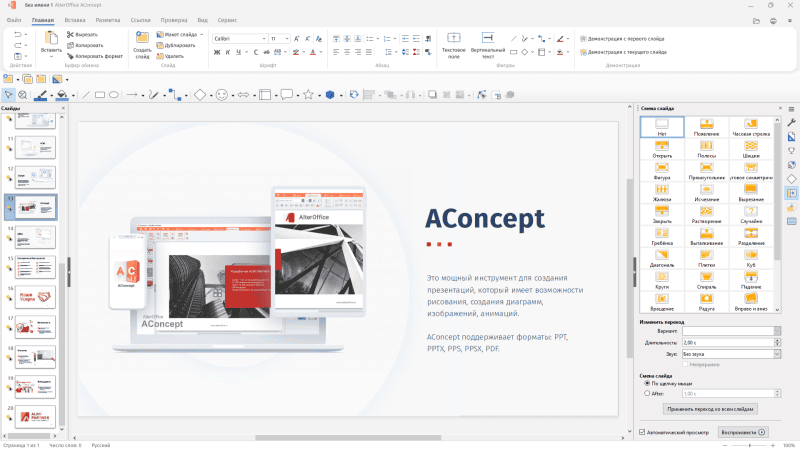Click the shadow toggle icon in drawing toolbar
800x450 pixels.
click(x=432, y=95)
